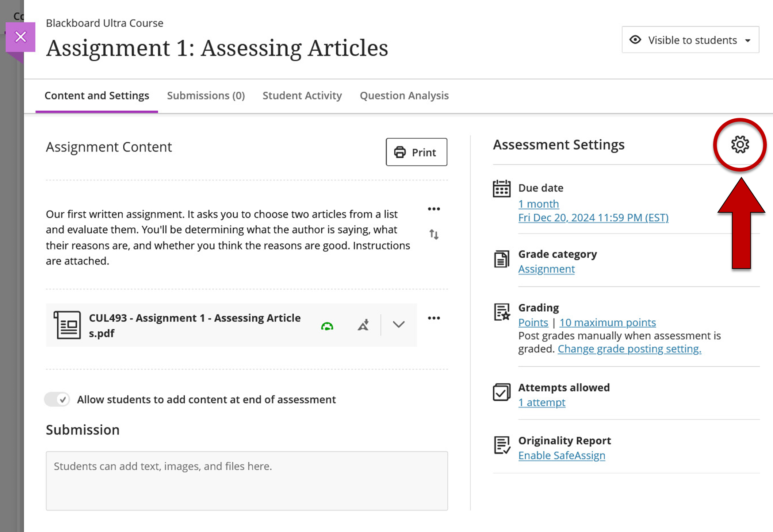Expand the PDF attachment chevron

(398, 324)
